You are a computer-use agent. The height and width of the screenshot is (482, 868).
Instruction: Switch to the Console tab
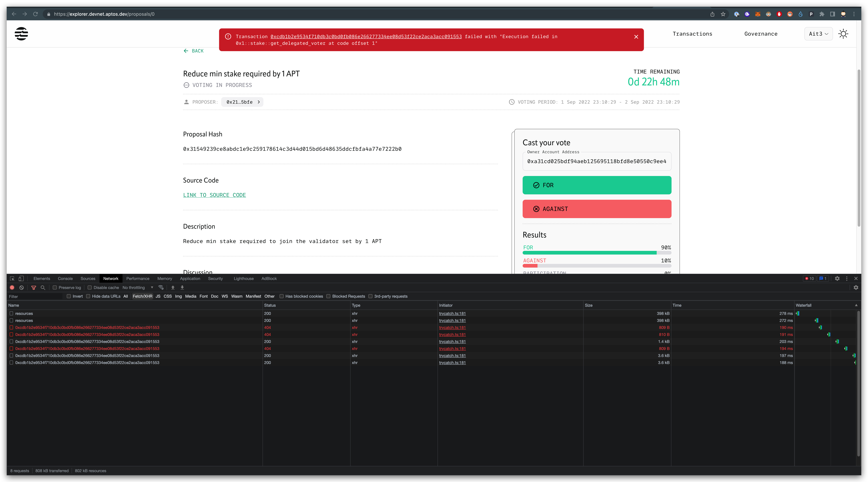click(x=65, y=279)
